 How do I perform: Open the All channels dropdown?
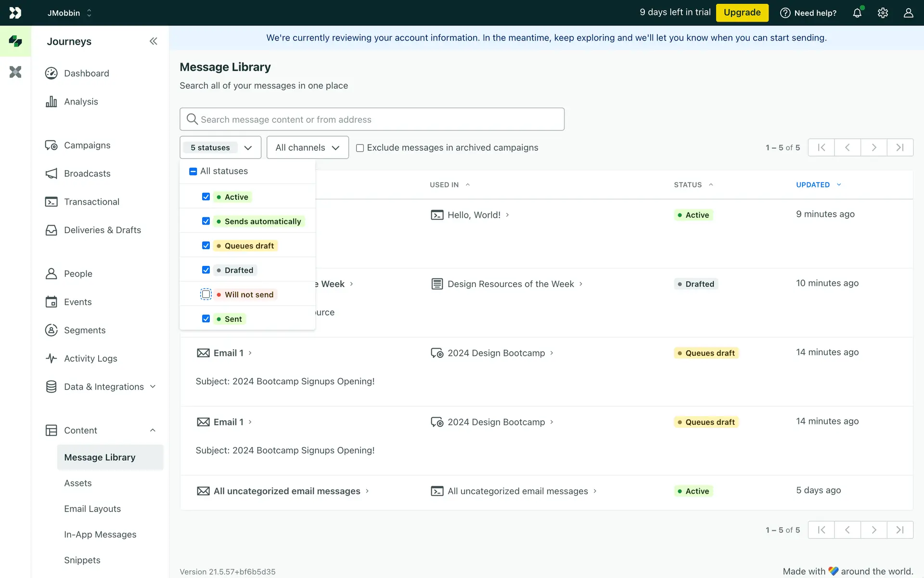coord(308,147)
